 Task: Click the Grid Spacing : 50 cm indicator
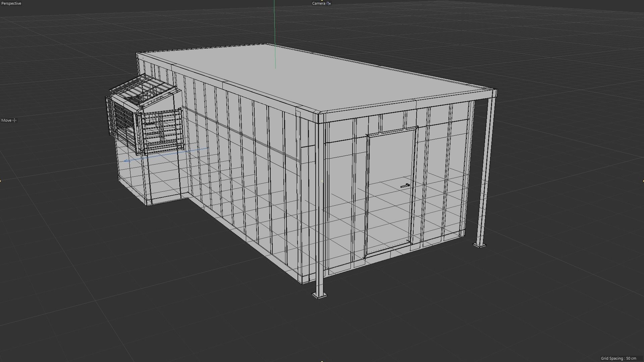point(620,358)
